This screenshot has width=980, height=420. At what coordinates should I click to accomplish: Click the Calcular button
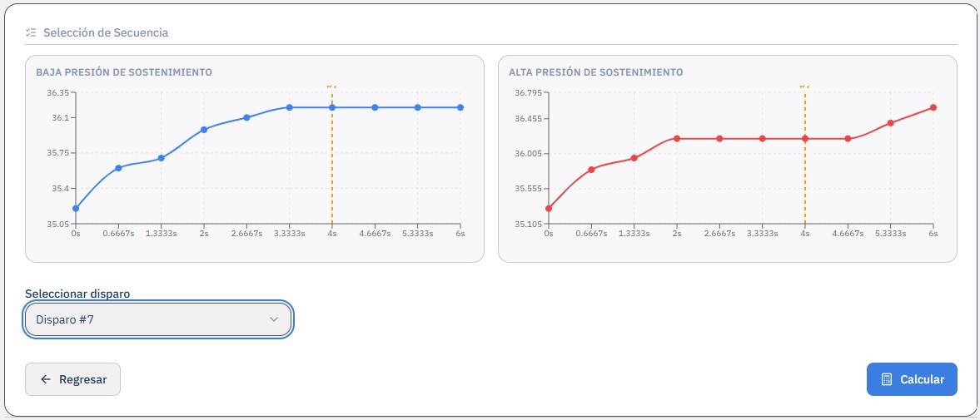click(912, 379)
